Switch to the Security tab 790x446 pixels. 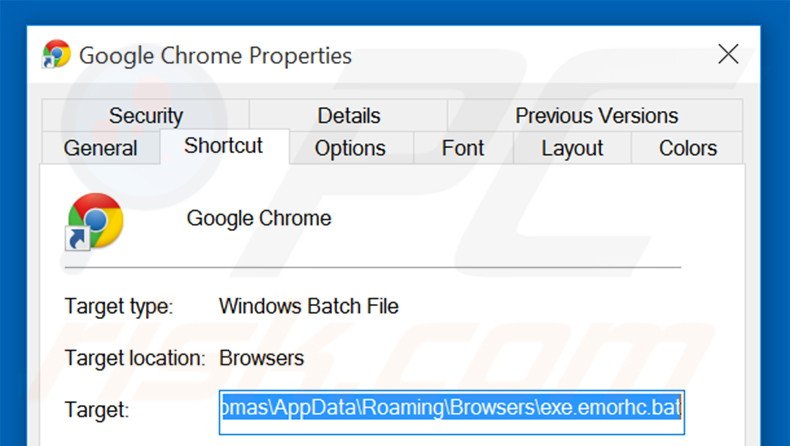145,116
